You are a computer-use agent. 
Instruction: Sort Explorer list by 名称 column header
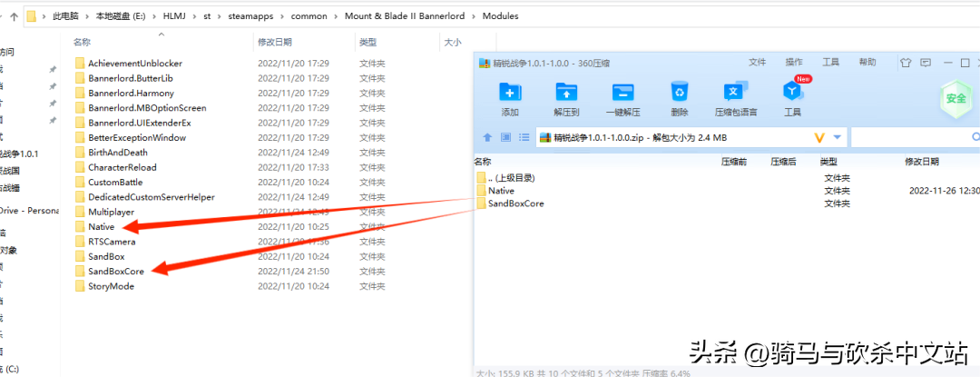tap(82, 43)
